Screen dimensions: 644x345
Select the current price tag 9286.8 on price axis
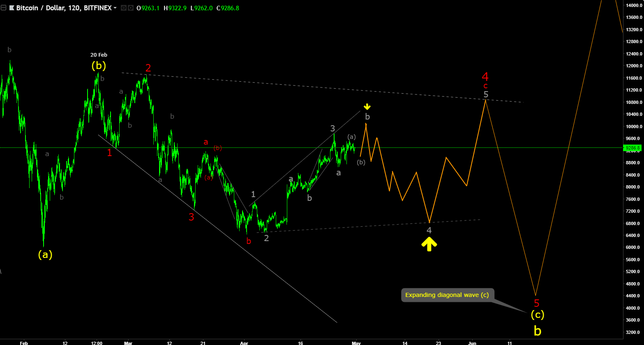(x=632, y=147)
